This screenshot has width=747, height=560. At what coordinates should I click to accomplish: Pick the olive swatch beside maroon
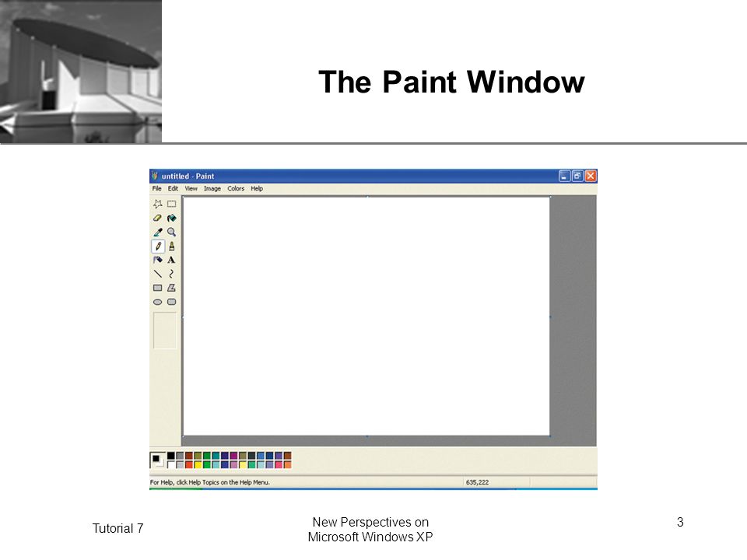(x=198, y=456)
